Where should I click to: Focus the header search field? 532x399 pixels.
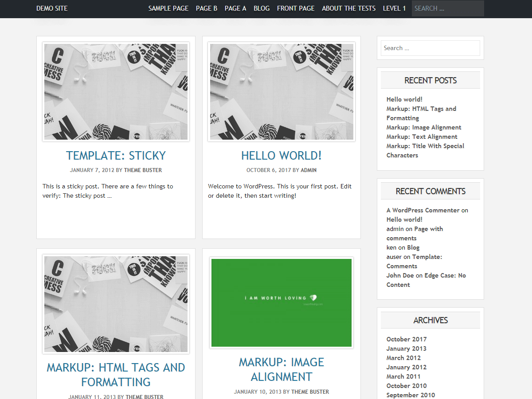(x=447, y=8)
